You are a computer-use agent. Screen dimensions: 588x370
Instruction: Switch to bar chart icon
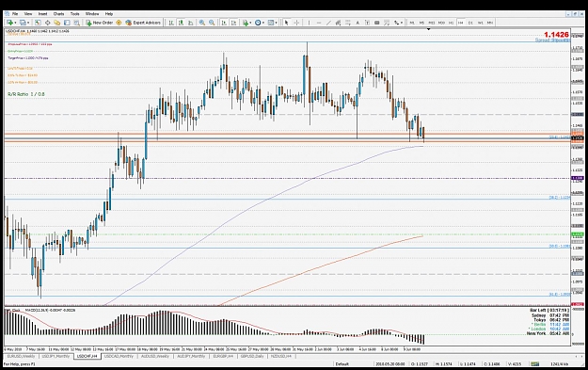click(171, 23)
